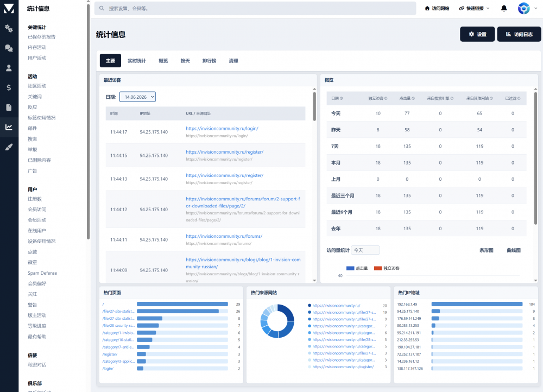Open invisioncommunity.ru/register/ in top referrers

coord(343,366)
